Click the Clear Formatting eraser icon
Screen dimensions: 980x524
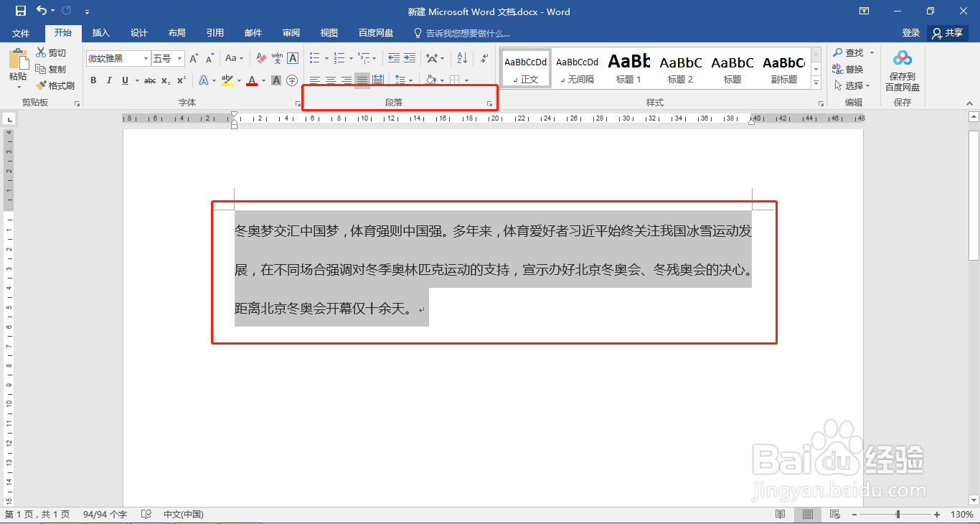click(x=261, y=58)
